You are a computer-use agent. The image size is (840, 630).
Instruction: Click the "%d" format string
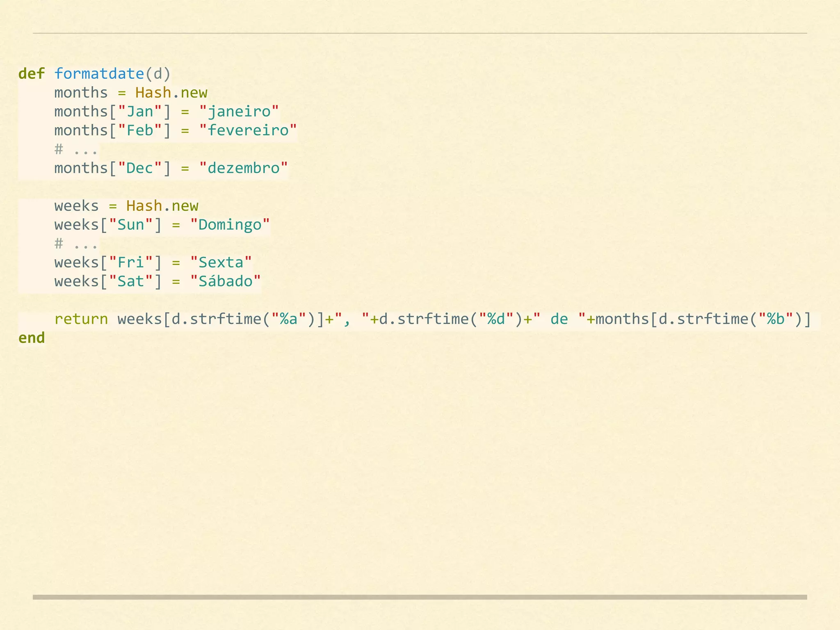496,319
